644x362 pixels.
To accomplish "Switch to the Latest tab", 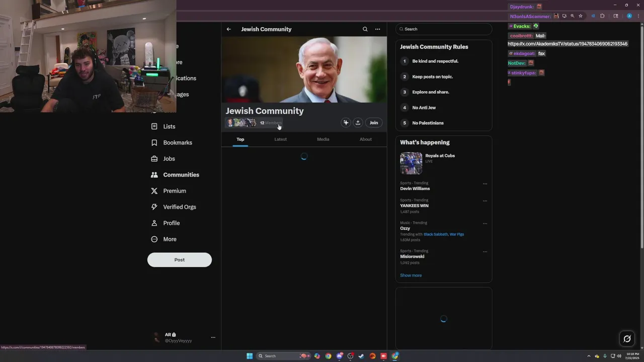I will (x=281, y=139).
